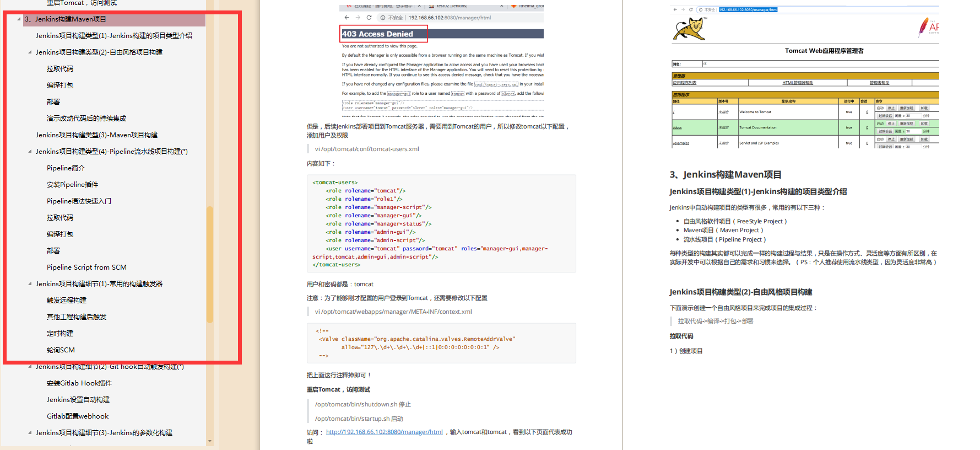Open the '演示改动代码后的持续集成' bookmark

click(x=86, y=118)
